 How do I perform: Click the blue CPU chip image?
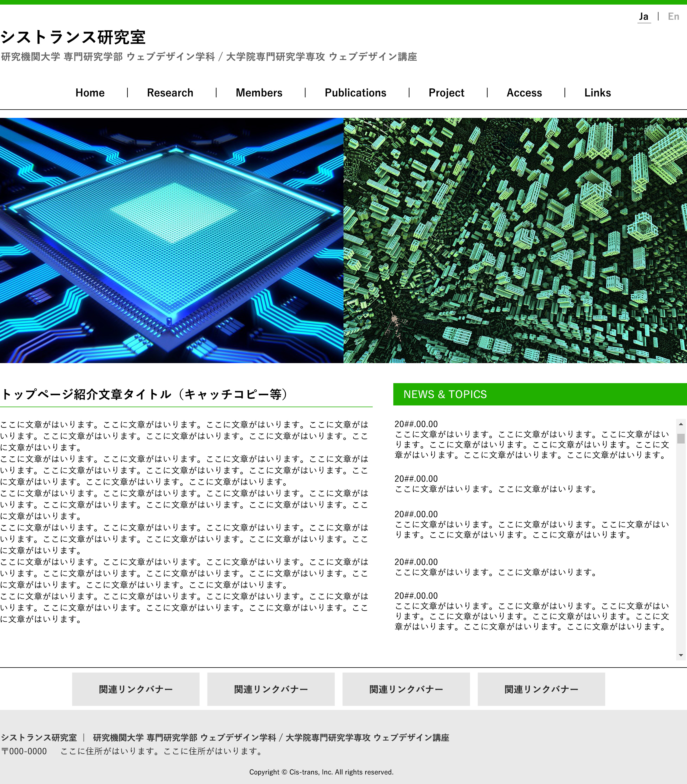172,240
